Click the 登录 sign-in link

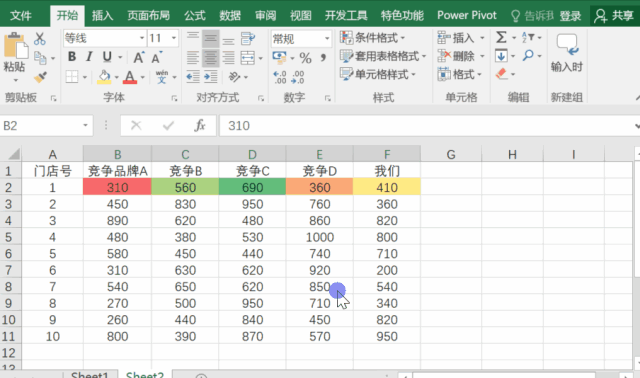tap(570, 16)
